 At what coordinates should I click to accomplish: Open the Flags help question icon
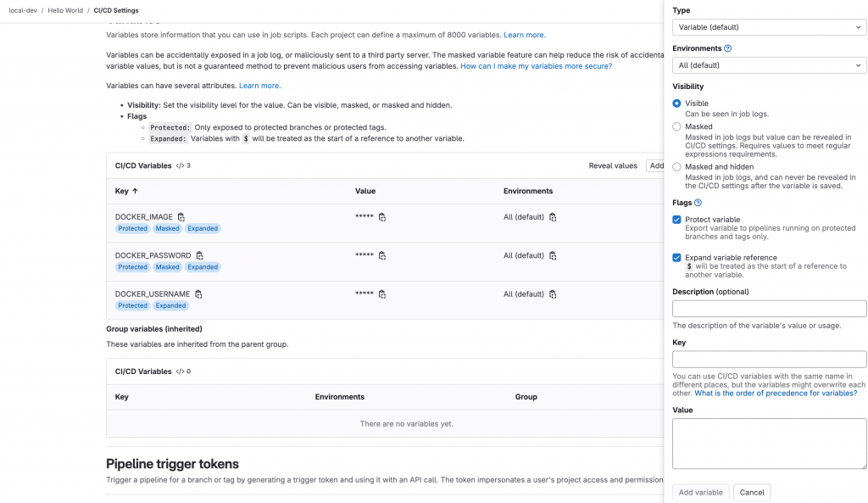[698, 203]
